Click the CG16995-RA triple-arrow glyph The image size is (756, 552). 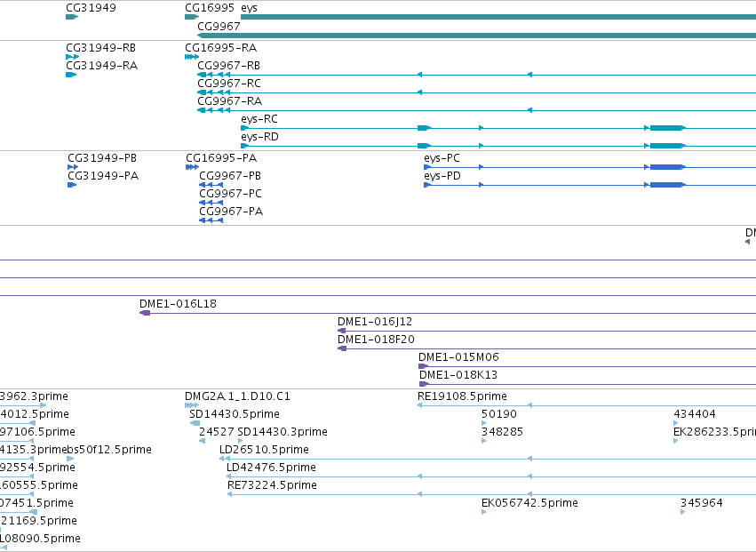pyautogui.click(x=191, y=57)
